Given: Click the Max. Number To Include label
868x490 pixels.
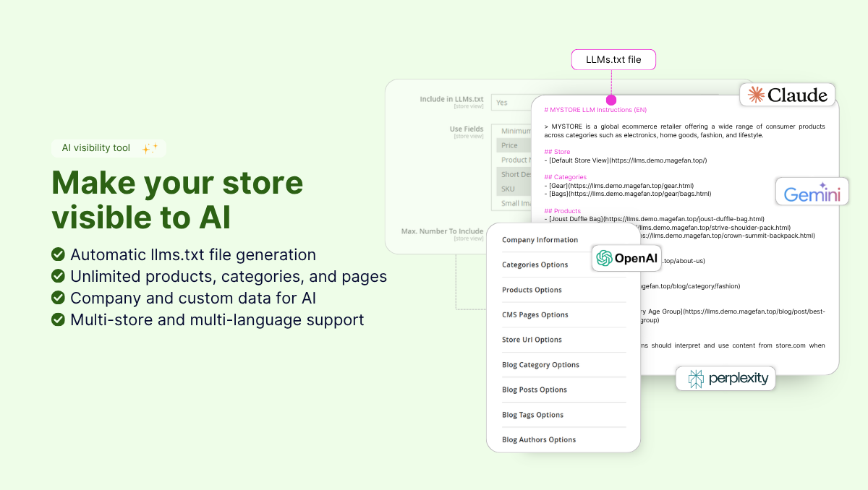Looking at the screenshot, I should coord(442,231).
